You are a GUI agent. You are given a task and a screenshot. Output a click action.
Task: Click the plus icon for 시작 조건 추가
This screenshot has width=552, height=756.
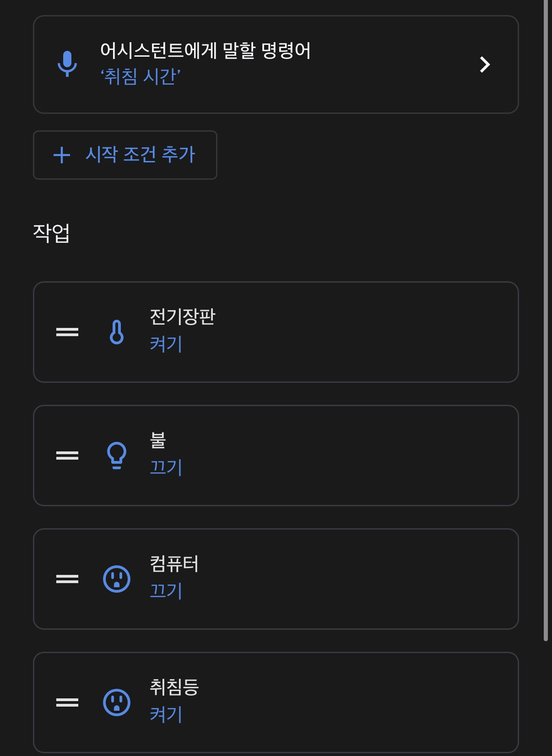(62, 155)
